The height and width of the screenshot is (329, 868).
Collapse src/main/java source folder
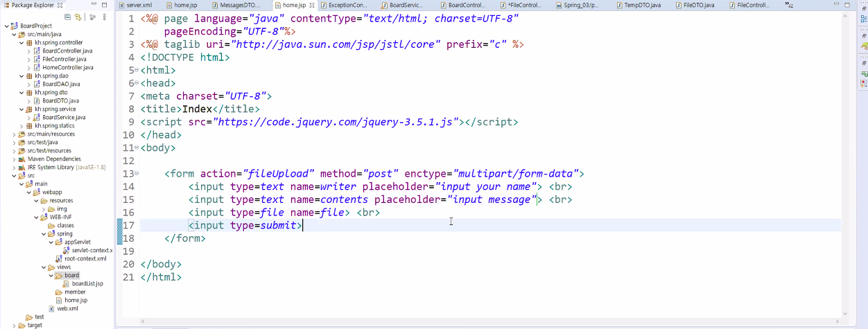(13, 34)
